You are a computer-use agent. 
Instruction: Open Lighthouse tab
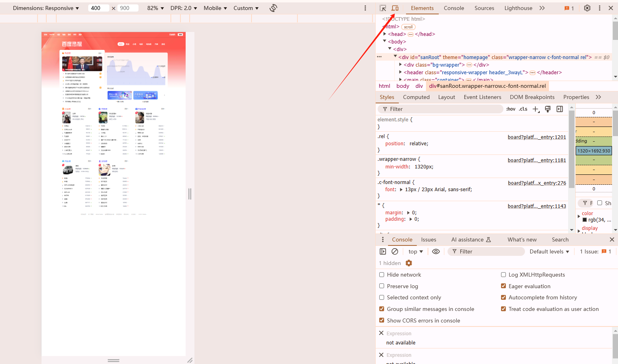tap(518, 8)
